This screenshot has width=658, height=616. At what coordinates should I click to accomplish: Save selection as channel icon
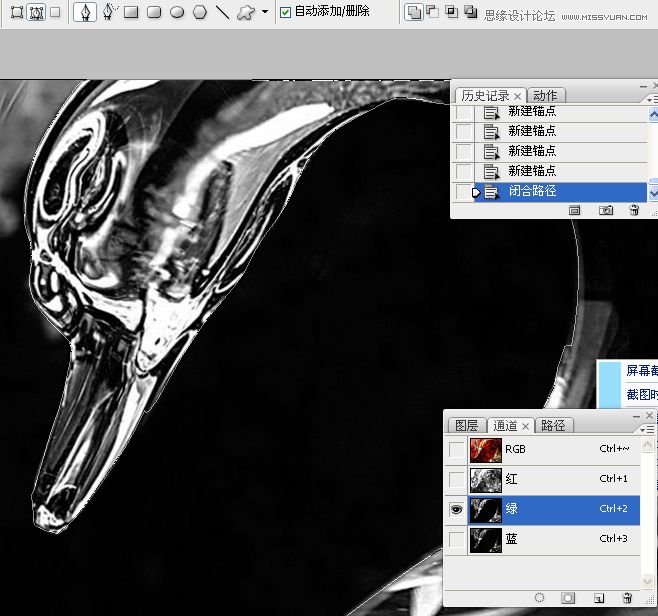coord(567,598)
